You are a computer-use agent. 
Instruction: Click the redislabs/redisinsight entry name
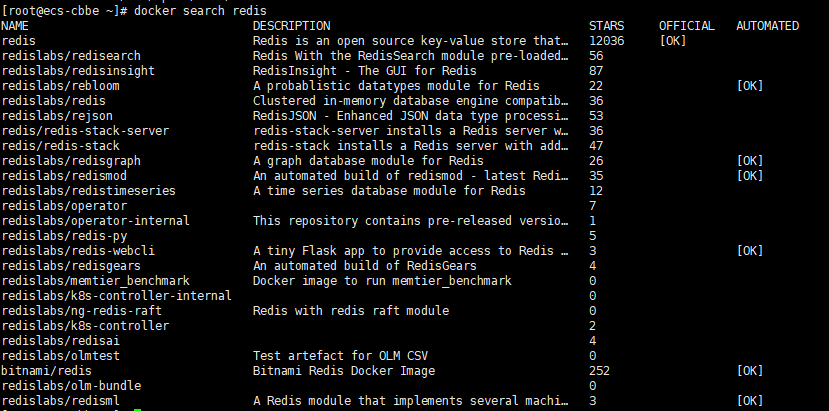point(78,71)
